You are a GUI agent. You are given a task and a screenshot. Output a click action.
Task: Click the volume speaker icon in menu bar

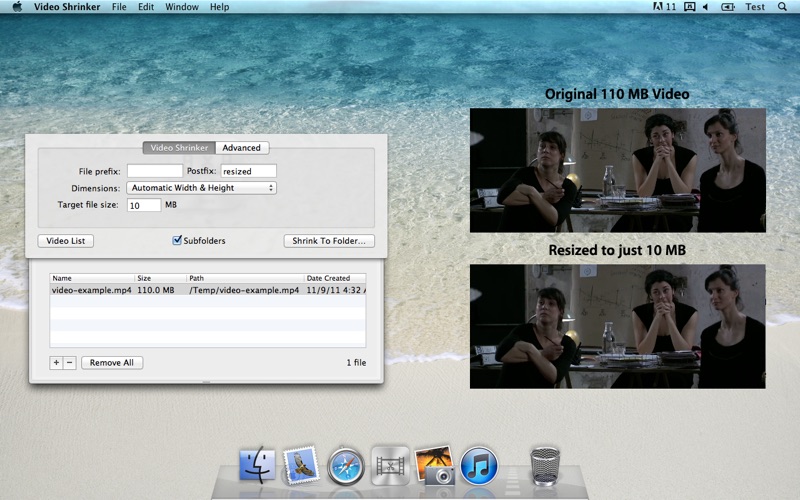click(706, 7)
